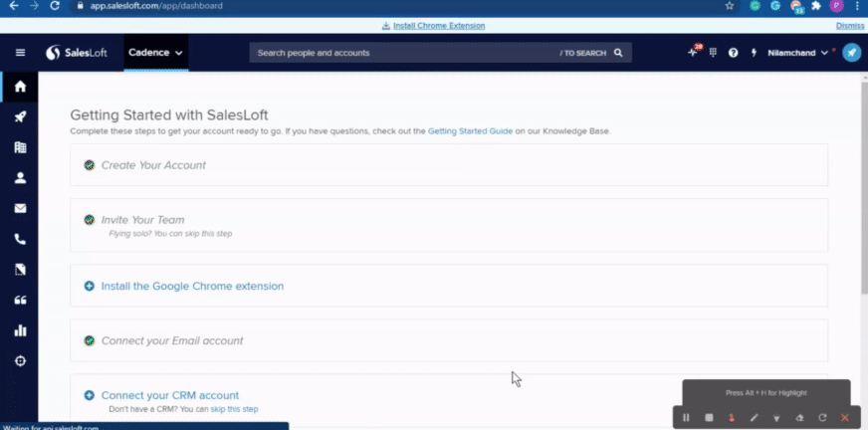868x430 pixels.
Task: Pause recording in the screen recorder toolbar
Action: 686,418
